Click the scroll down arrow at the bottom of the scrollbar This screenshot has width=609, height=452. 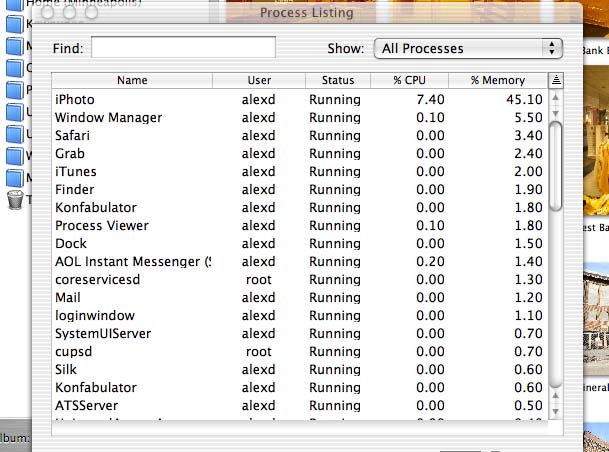556,411
